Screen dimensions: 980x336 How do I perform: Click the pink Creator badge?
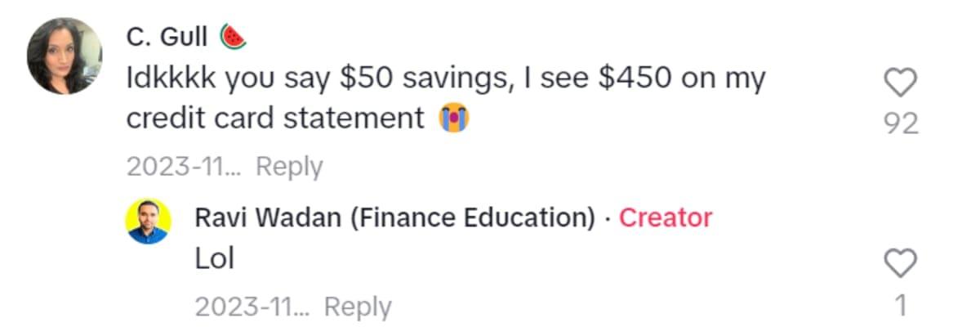[x=666, y=217]
